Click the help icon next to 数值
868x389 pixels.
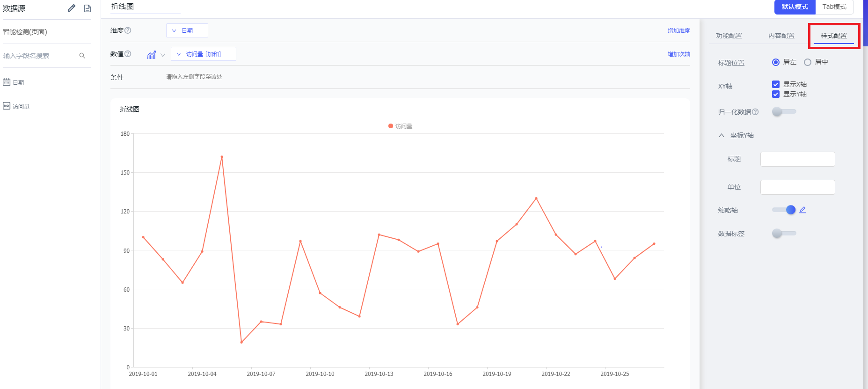point(128,54)
